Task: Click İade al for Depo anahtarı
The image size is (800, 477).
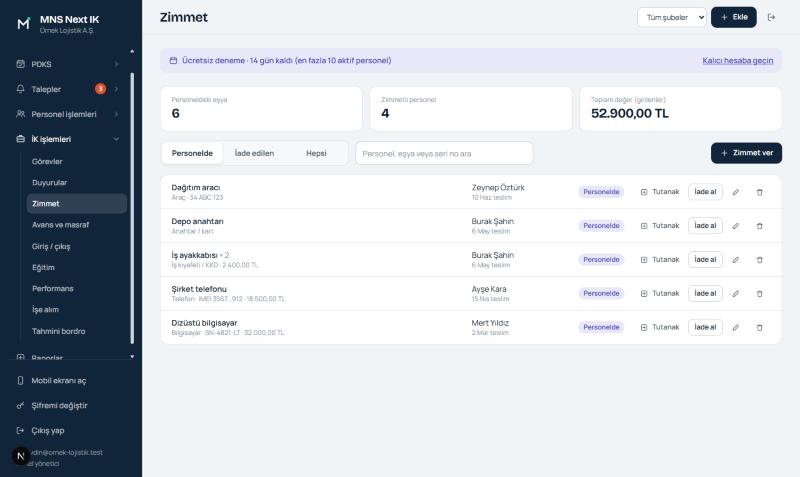Action: click(x=705, y=225)
